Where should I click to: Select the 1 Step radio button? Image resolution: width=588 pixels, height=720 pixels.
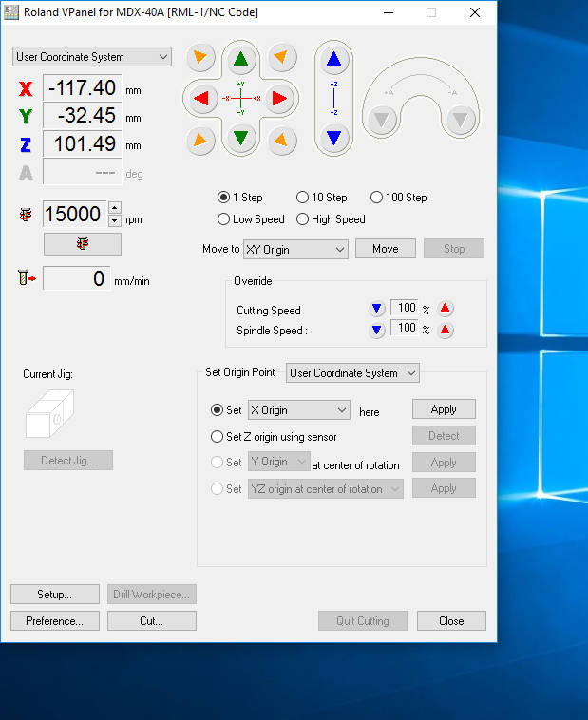point(224,198)
